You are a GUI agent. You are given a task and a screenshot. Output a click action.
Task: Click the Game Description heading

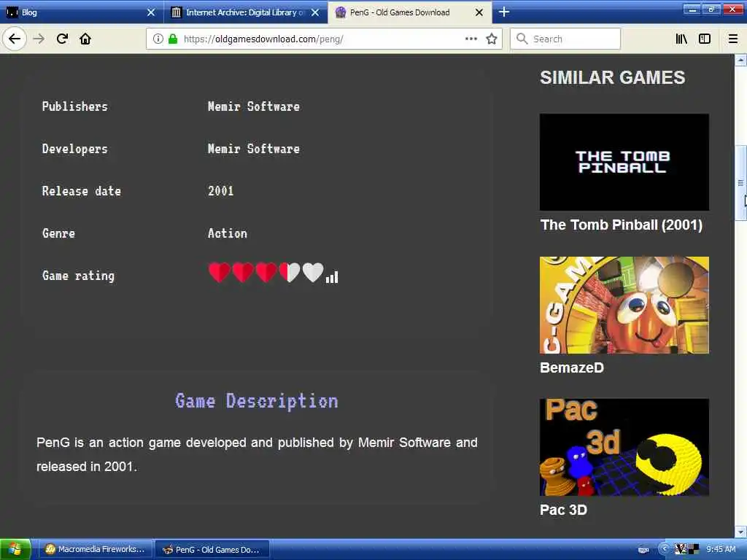click(257, 401)
